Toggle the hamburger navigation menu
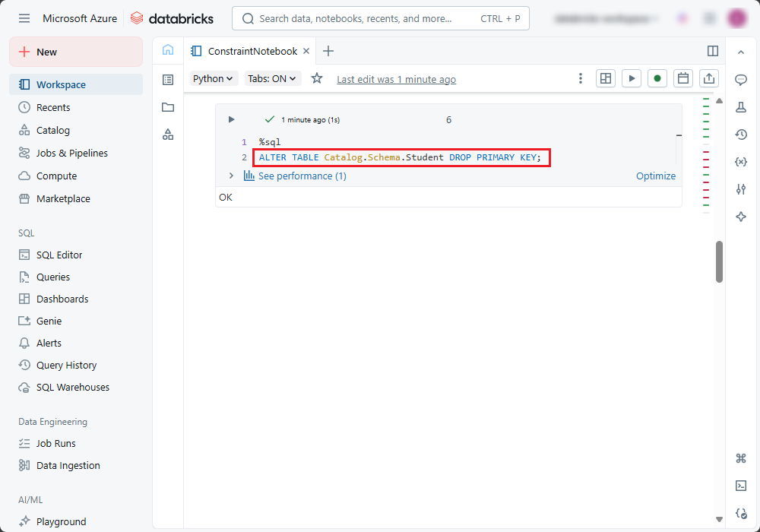 coord(24,18)
